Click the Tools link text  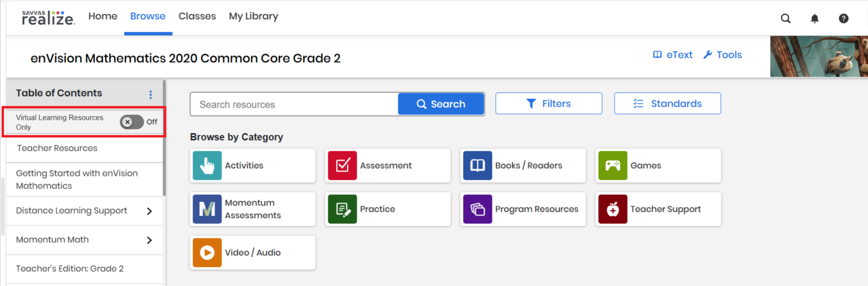(729, 54)
